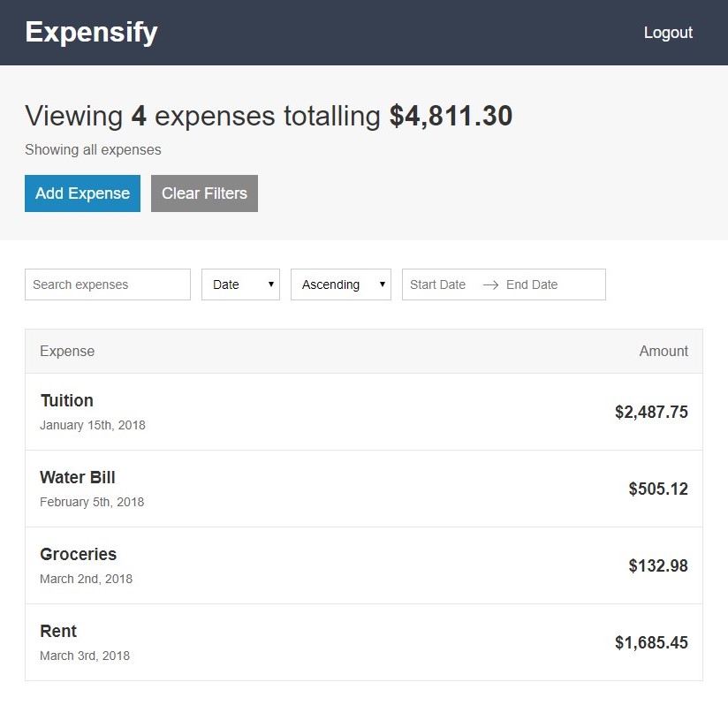Click the Expense column header
Screen dimensions: 728x728
coord(67,351)
